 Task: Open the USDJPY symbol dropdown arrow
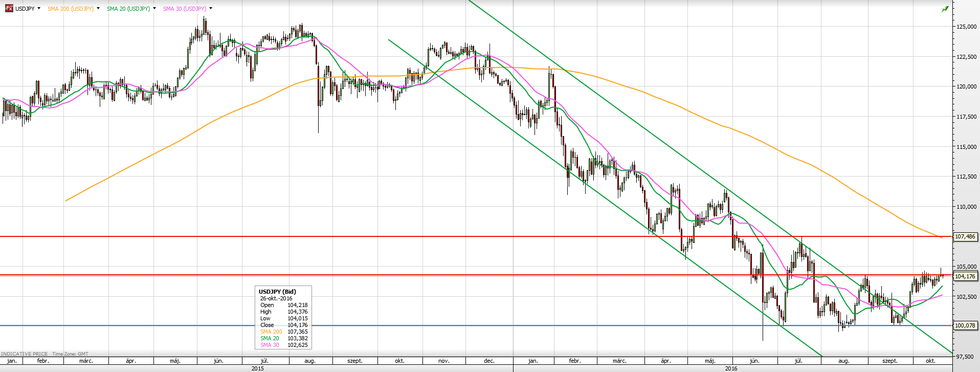(x=39, y=8)
